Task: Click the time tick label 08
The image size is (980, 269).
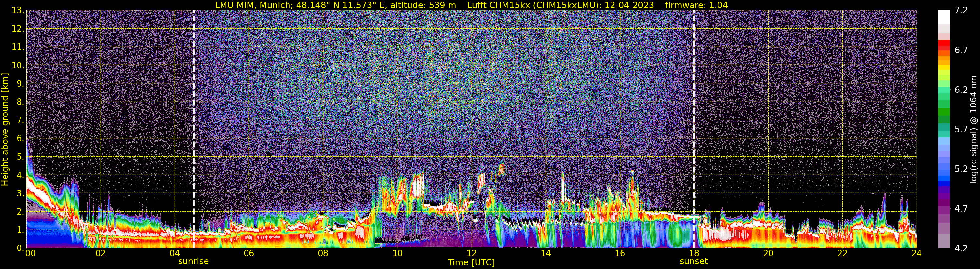Action: (x=323, y=254)
